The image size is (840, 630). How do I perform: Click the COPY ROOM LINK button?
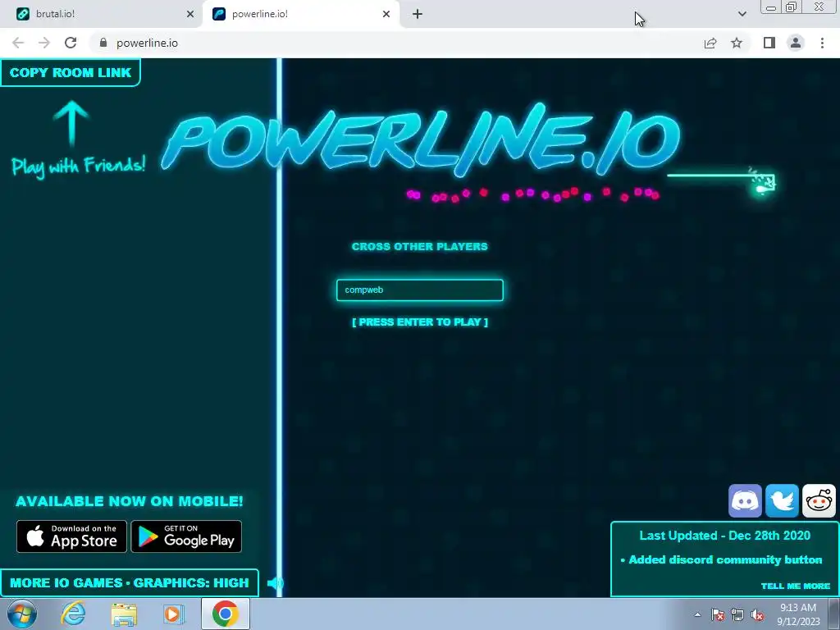pos(71,72)
